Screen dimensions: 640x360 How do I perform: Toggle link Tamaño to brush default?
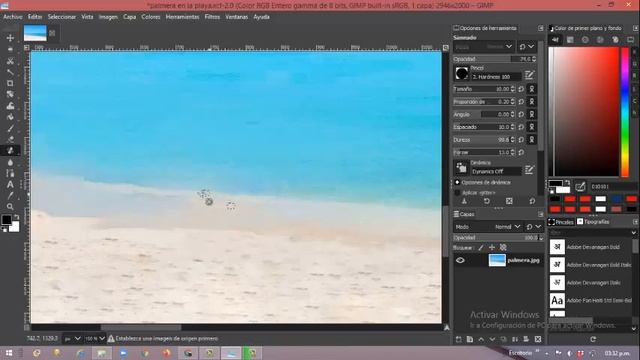pos(531,89)
